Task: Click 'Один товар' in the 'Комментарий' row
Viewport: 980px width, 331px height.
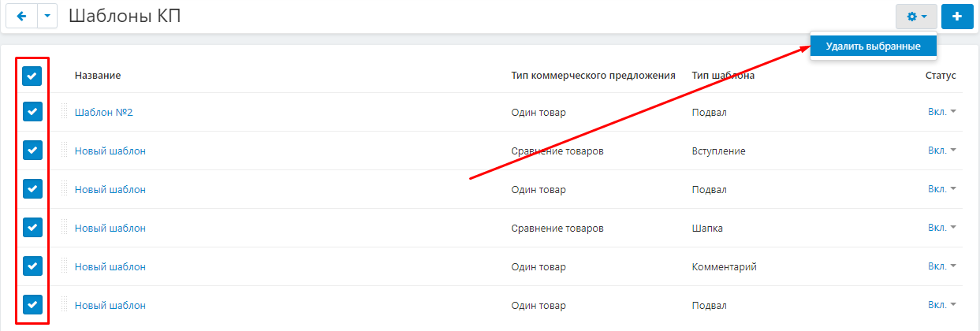Action: click(x=538, y=266)
